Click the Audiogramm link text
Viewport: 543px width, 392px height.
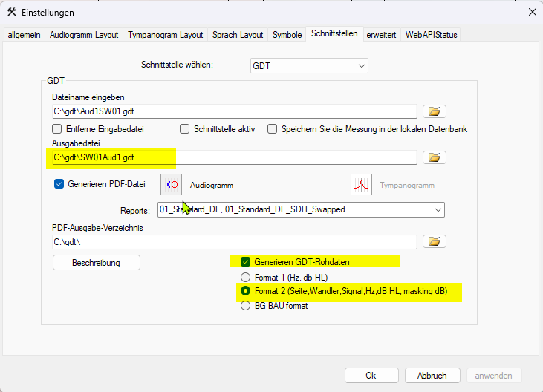click(x=212, y=185)
